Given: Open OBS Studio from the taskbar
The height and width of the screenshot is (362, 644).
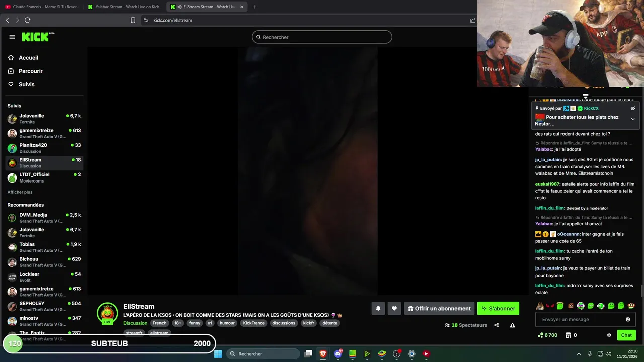Looking at the screenshot, I should tap(396, 354).
